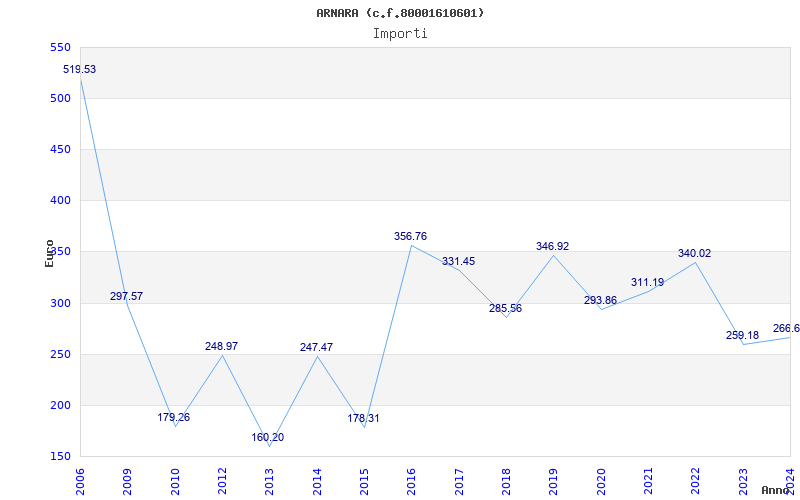This screenshot has height=500, width=800.
Task: Click the data label 346.92
Action: (x=553, y=246)
